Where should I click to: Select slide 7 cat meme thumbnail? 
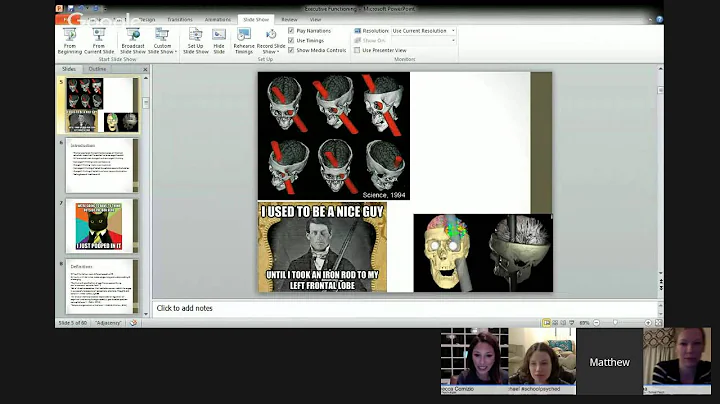coord(101,226)
